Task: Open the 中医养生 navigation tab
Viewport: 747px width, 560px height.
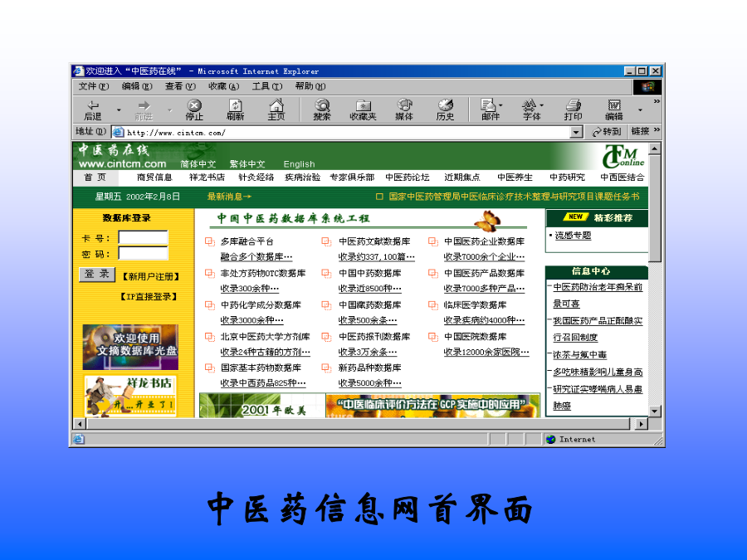Action: (x=515, y=178)
